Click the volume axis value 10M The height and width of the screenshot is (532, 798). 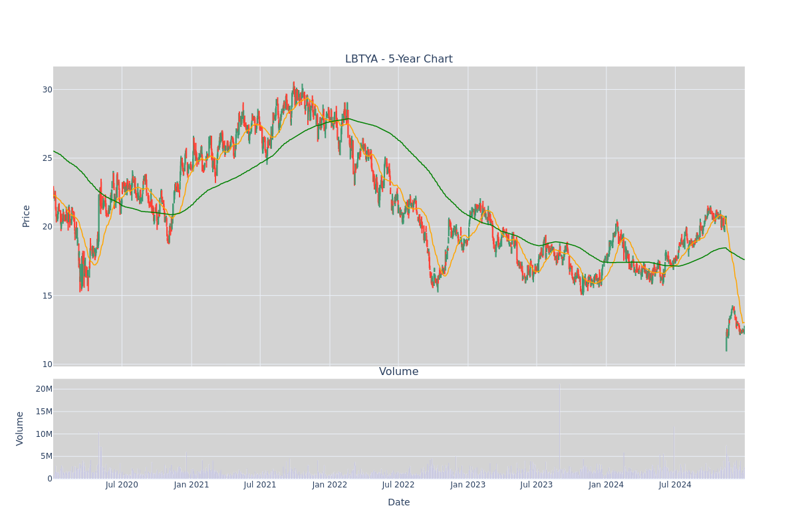(x=44, y=434)
